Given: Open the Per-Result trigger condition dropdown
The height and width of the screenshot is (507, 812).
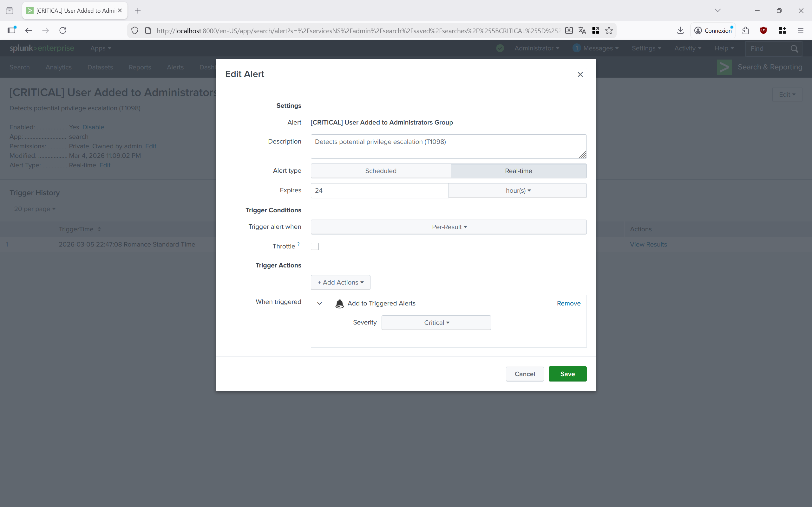Looking at the screenshot, I should (449, 227).
